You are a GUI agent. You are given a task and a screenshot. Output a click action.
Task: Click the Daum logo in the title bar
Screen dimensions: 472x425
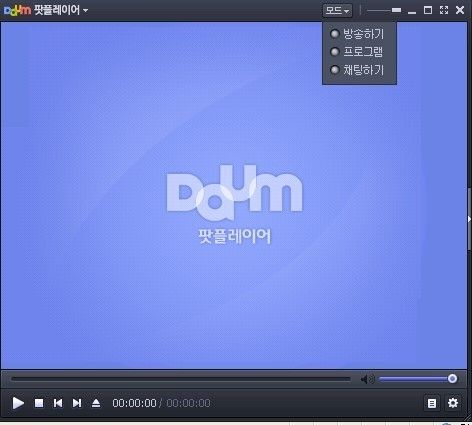pyautogui.click(x=17, y=10)
